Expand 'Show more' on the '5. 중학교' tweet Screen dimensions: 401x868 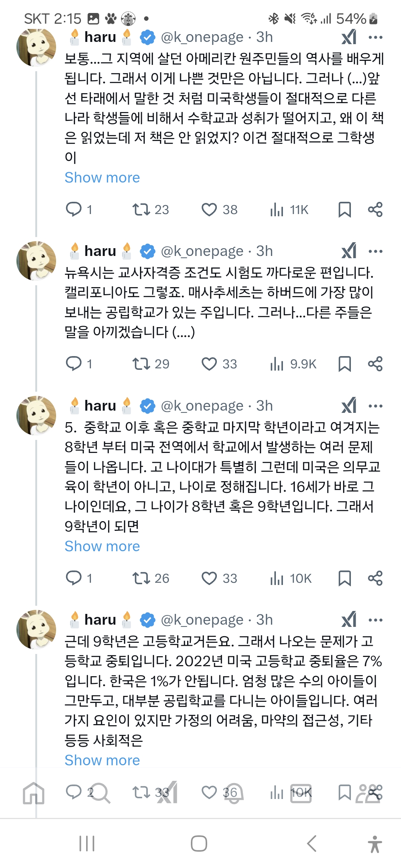point(102,546)
